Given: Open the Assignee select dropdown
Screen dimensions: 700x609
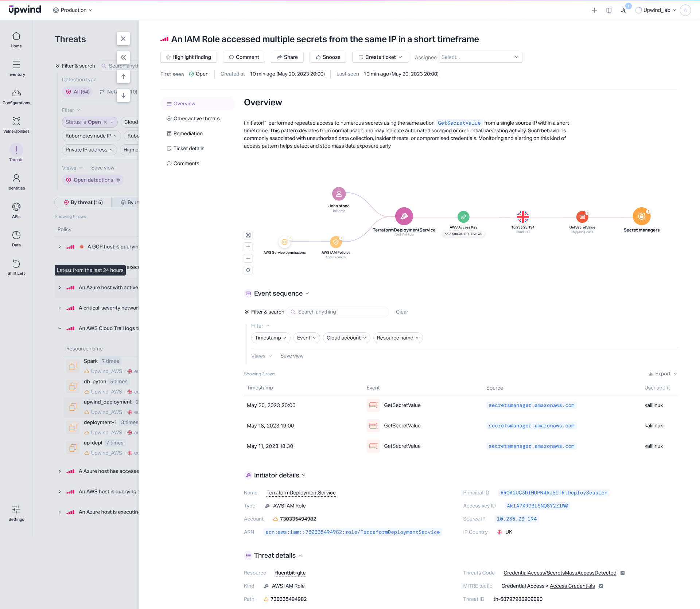Looking at the screenshot, I should [x=480, y=57].
